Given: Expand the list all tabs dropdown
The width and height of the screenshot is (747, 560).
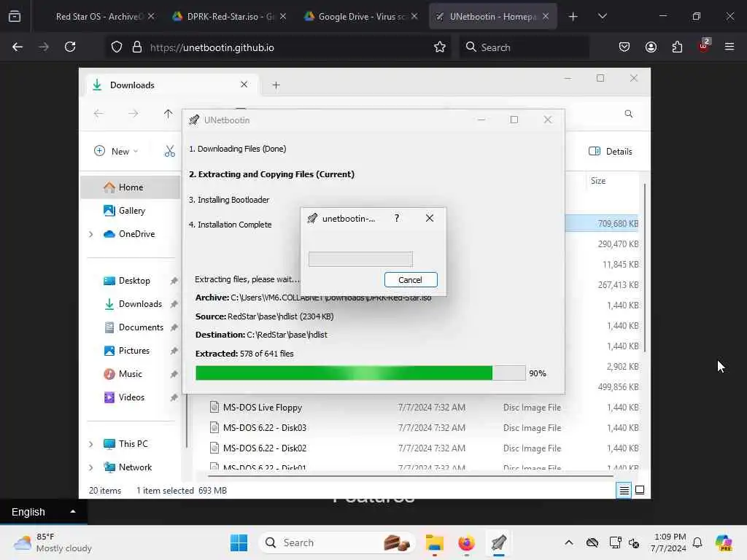Looking at the screenshot, I should (x=602, y=16).
